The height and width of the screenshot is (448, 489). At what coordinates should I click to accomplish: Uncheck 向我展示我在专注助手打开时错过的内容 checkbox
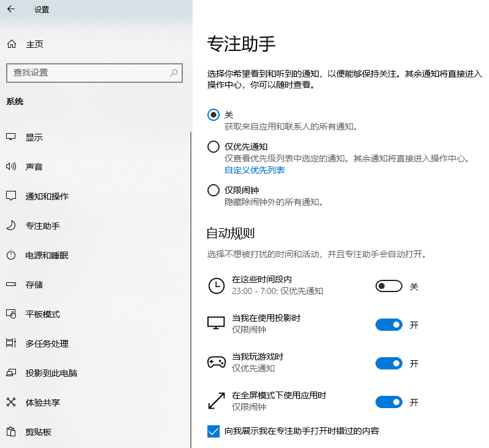point(214,431)
